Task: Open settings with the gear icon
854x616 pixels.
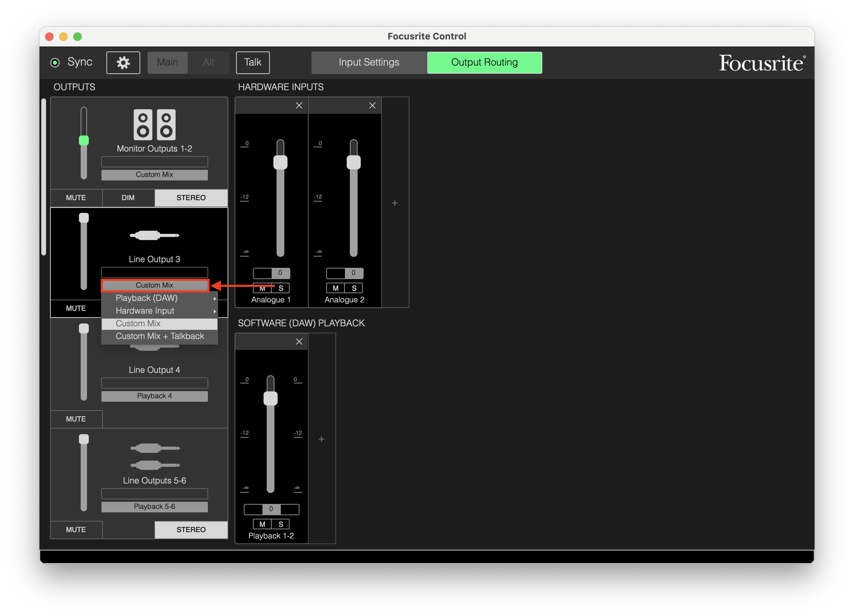Action: click(123, 62)
